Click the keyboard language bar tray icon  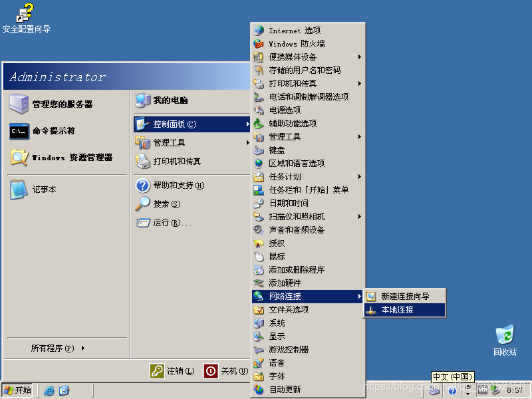tap(434, 391)
